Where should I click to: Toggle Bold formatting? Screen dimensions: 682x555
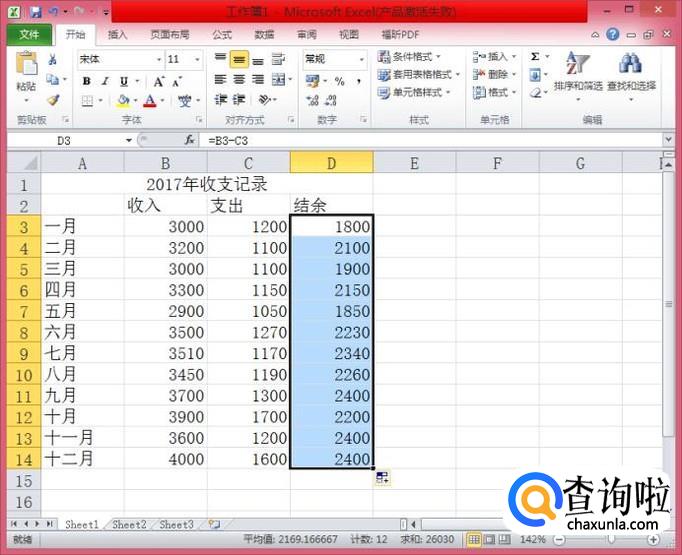coord(87,81)
